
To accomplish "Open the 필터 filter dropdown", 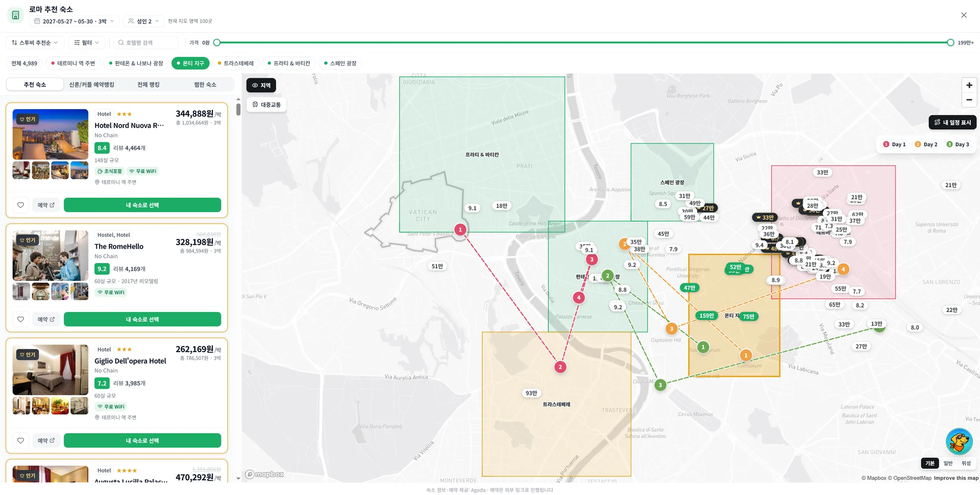I will [86, 43].
